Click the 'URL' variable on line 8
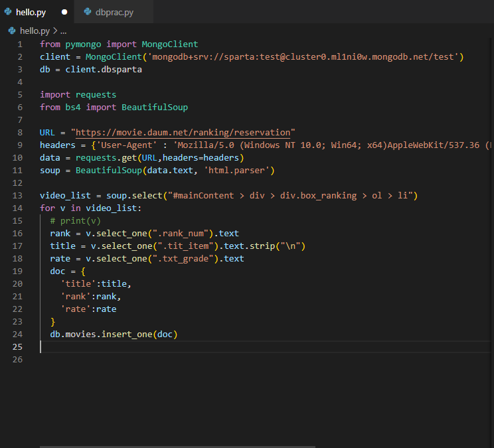This screenshot has width=494, height=448. [47, 133]
